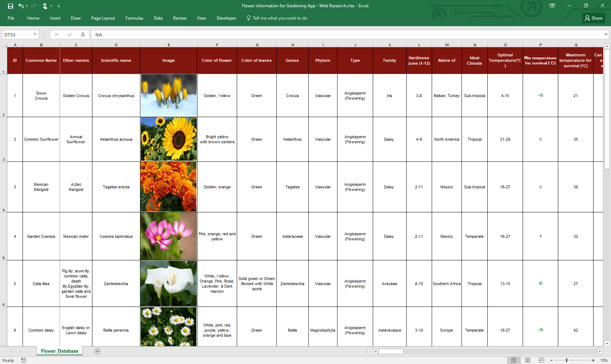
Task: Select column E header
Action: pos(169,45)
